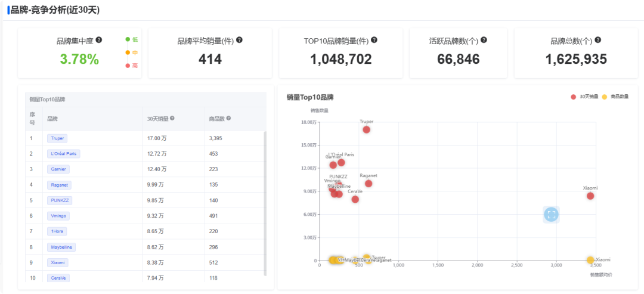
Task: Click the red Raganet sales point
Action: [x=369, y=184]
